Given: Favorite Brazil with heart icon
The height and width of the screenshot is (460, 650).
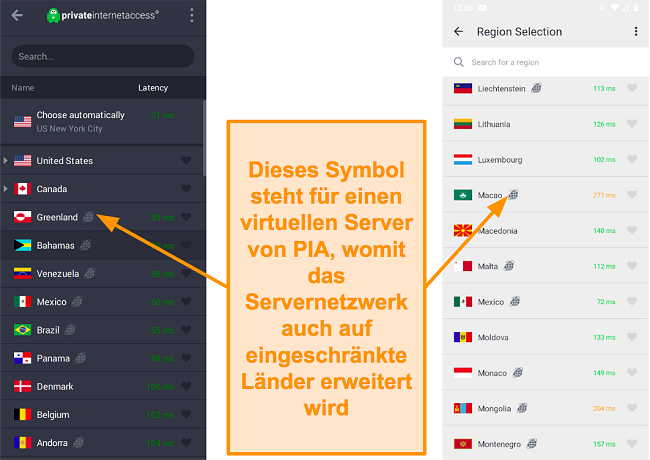Looking at the screenshot, I should click(187, 329).
